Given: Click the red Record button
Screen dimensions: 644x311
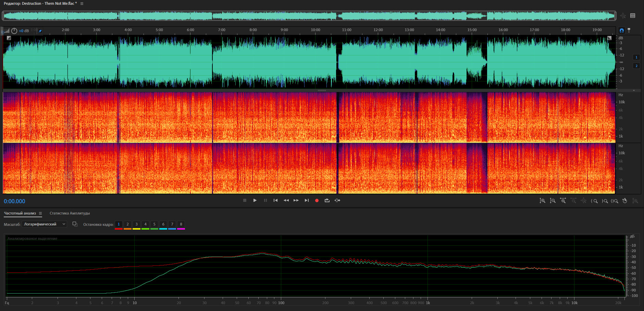Looking at the screenshot, I should point(317,200).
